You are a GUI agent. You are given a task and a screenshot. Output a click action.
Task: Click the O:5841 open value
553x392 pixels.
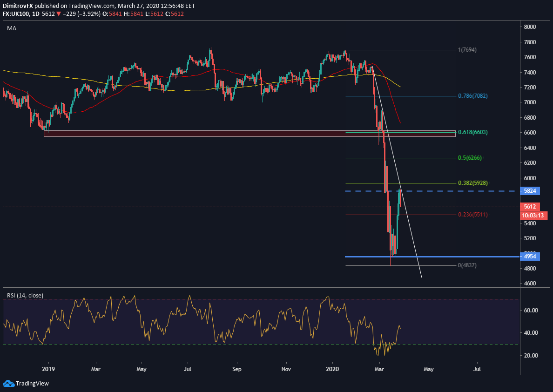[x=112, y=14]
